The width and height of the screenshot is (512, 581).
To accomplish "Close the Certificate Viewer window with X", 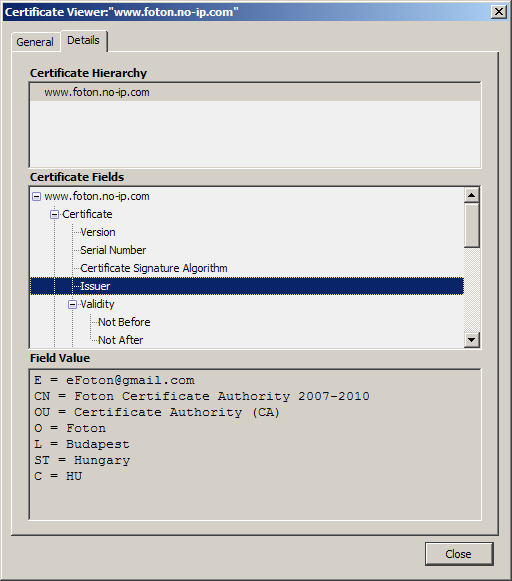I will [x=499, y=12].
